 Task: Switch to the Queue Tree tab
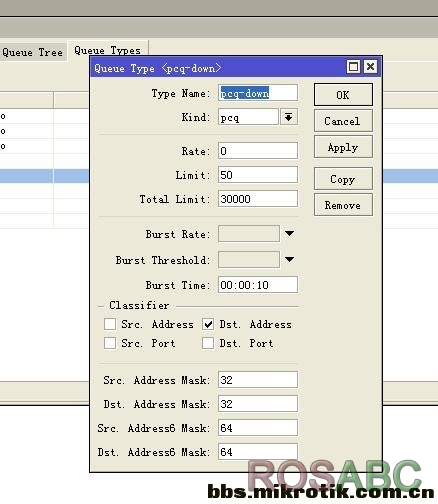pos(32,52)
